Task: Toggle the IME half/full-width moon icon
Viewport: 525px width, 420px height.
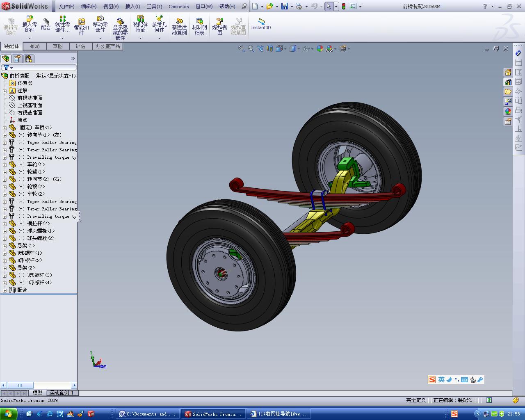Action: (x=449, y=380)
